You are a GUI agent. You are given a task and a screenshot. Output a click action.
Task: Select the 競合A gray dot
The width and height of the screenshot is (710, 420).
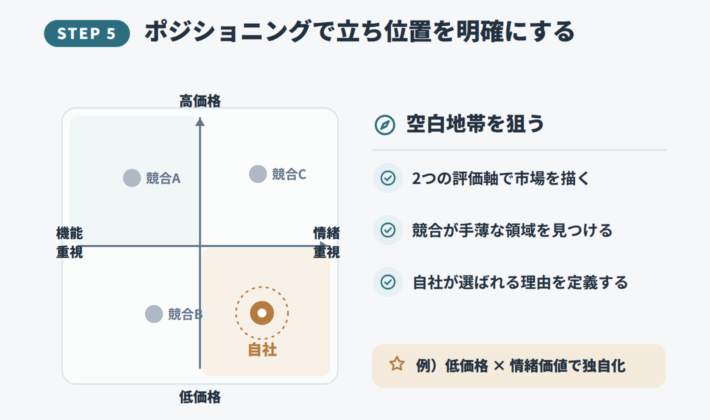(132, 178)
